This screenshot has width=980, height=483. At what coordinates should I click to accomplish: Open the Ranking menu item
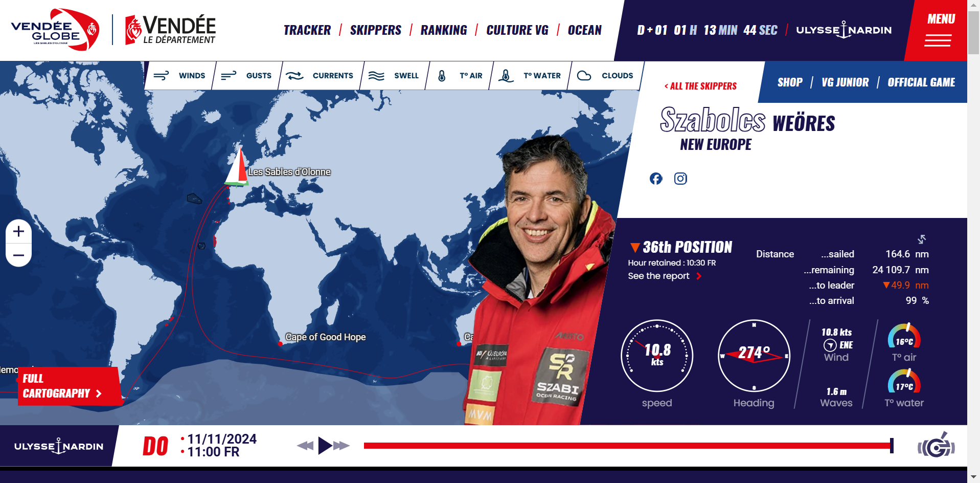point(444,30)
